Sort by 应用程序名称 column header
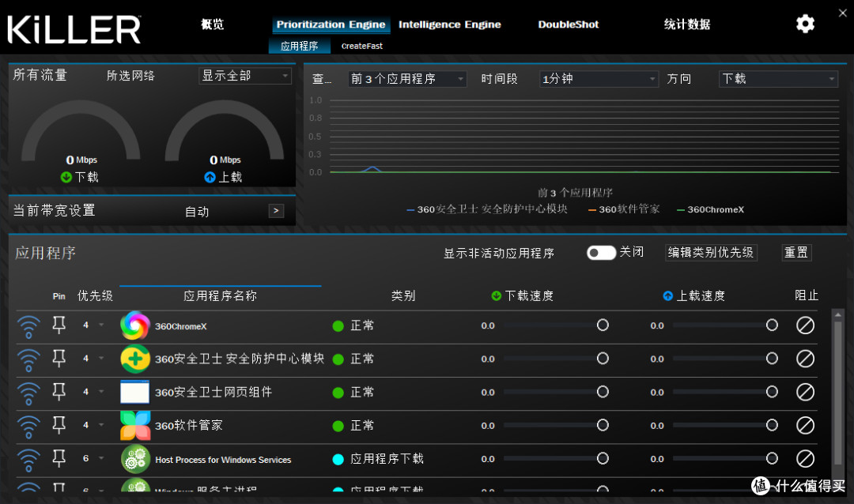854x504 pixels. 220,295
